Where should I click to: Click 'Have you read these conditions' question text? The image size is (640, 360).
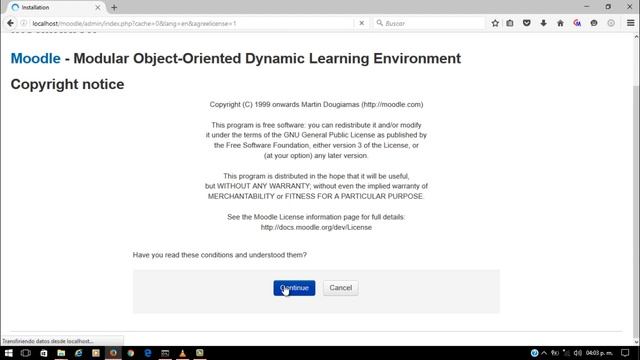(219, 255)
